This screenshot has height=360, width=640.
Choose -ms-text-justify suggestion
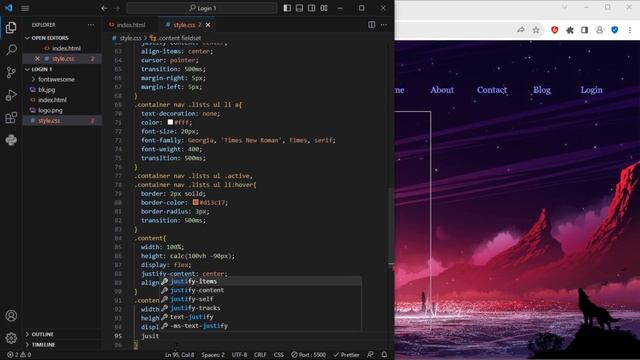coord(260,327)
